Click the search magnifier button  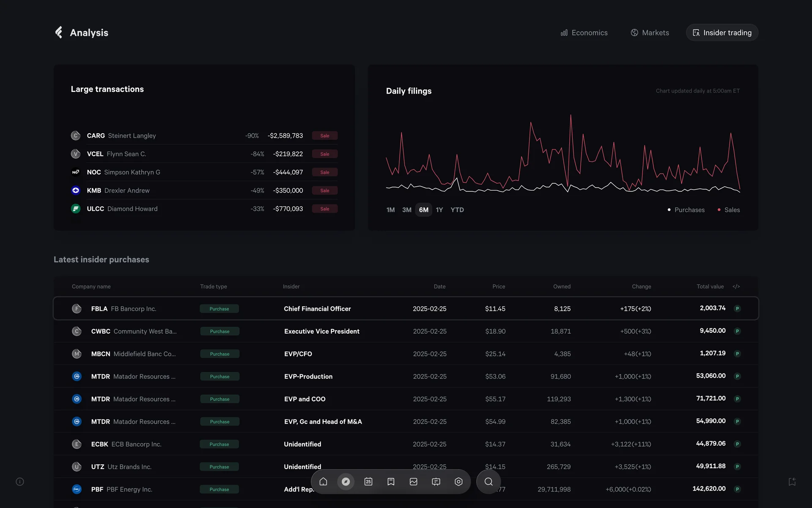click(x=488, y=482)
